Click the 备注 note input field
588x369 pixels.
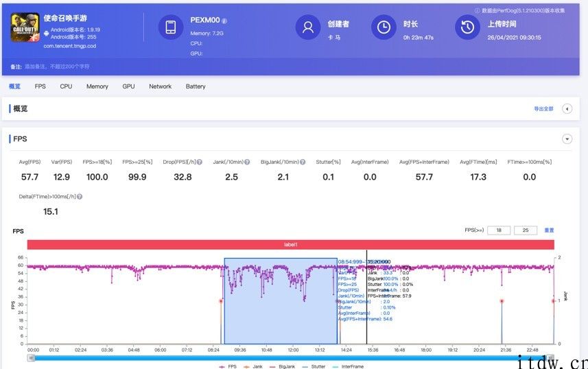coord(57,67)
